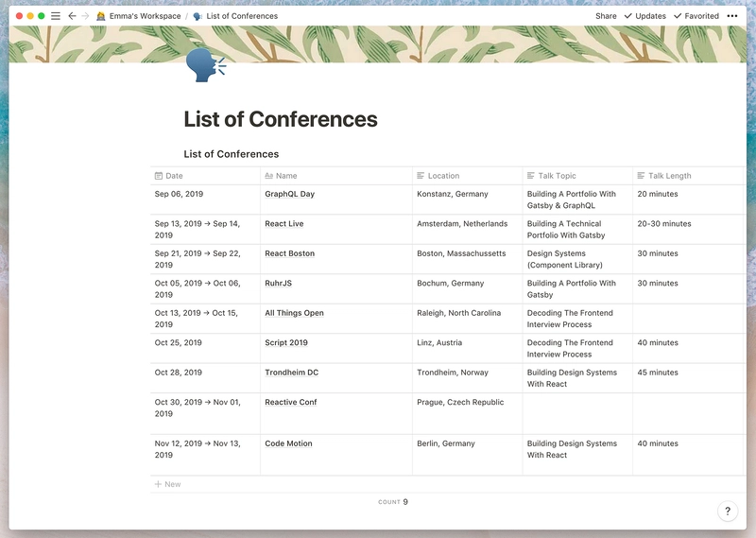This screenshot has width=756, height=538.
Task: Open the Talk Length column header menu
Action: pos(690,176)
